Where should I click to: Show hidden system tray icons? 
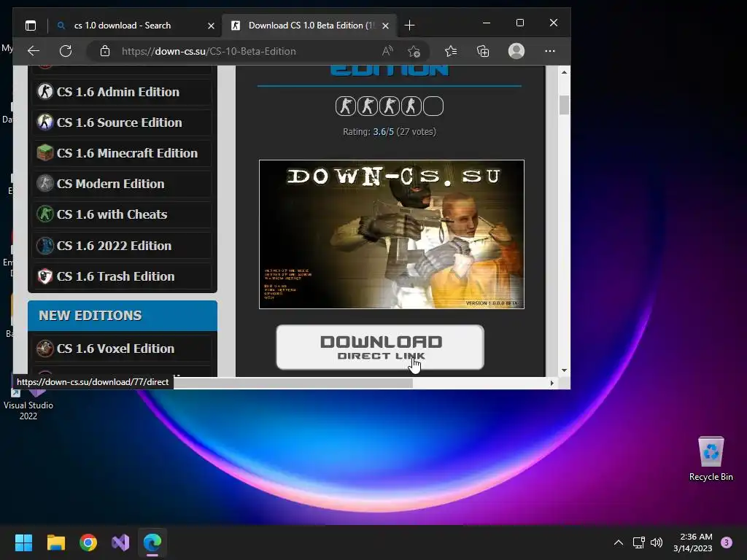click(619, 542)
